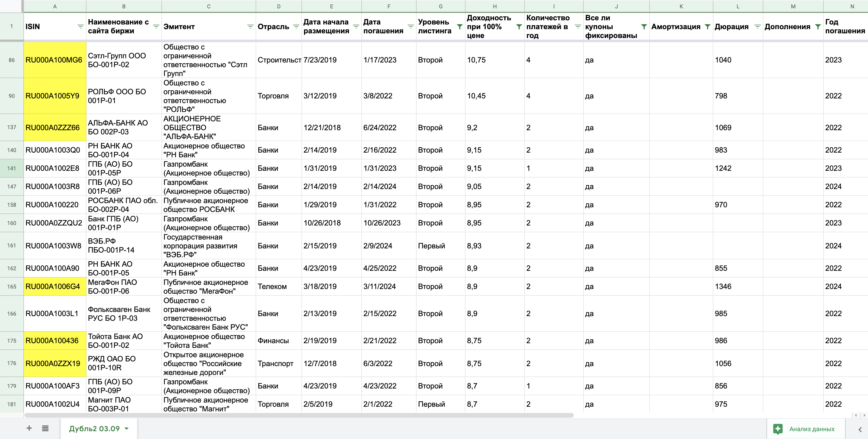This screenshot has width=868, height=439.
Task: Open active filter on Дополнения column
Action: 818,27
